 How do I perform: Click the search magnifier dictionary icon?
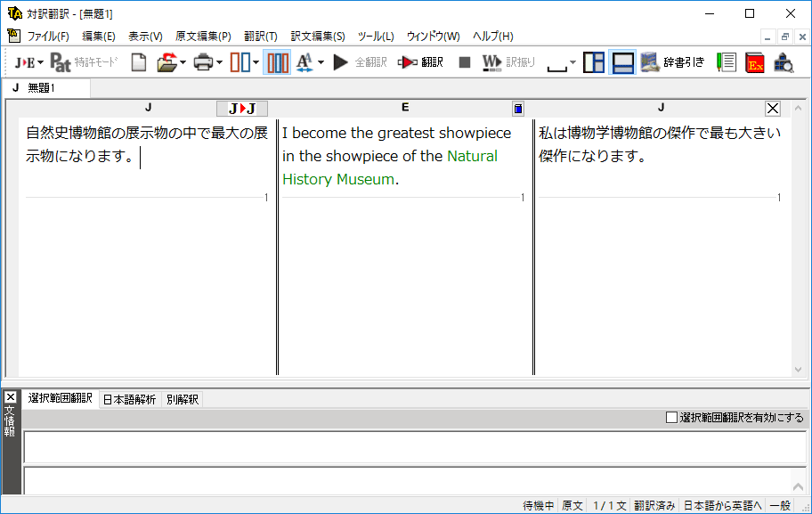pyautogui.click(x=784, y=62)
